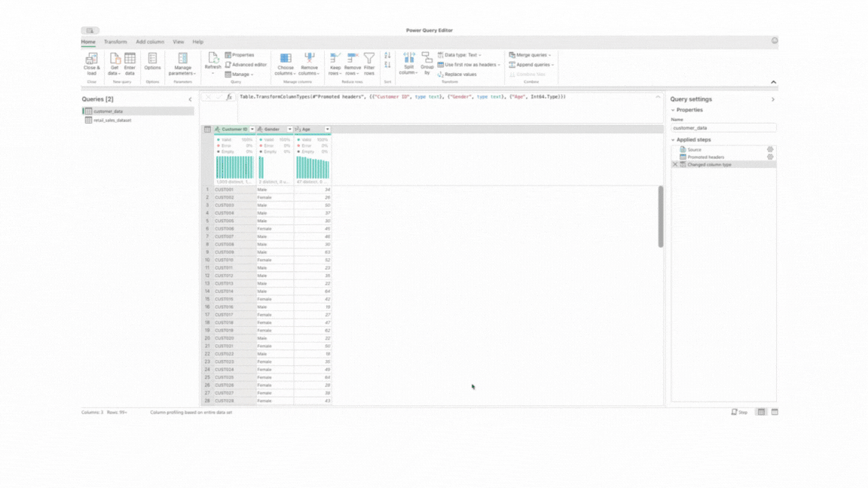Switch to diagram/table view icon in status bar
Screen dimensions: 868x488
point(761,412)
